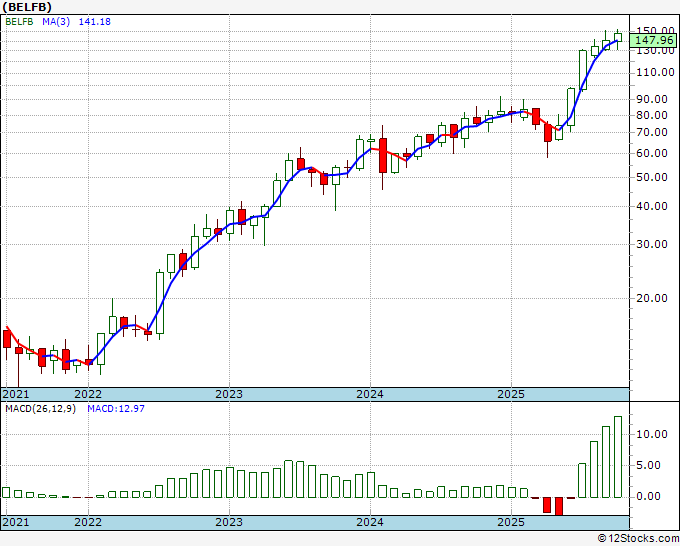Image resolution: width=680 pixels, height=546 pixels.
Task: Click 2023 on the price chart timeline
Action: click(x=229, y=394)
